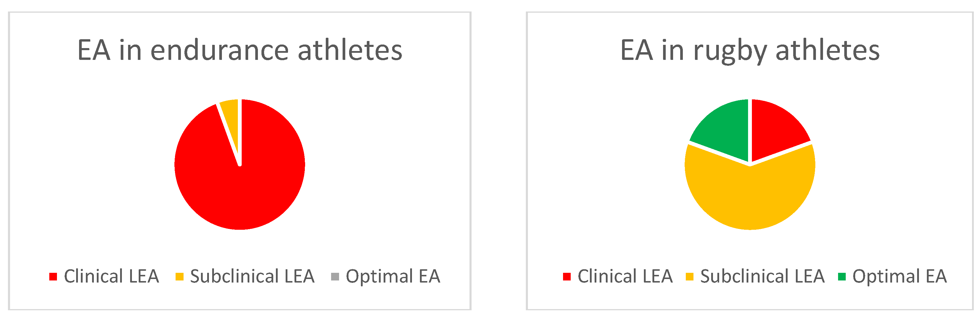980x320 pixels.
Task: Click yellow Subclinical LEA legend swatch, endurance chart
Action: coord(180,277)
